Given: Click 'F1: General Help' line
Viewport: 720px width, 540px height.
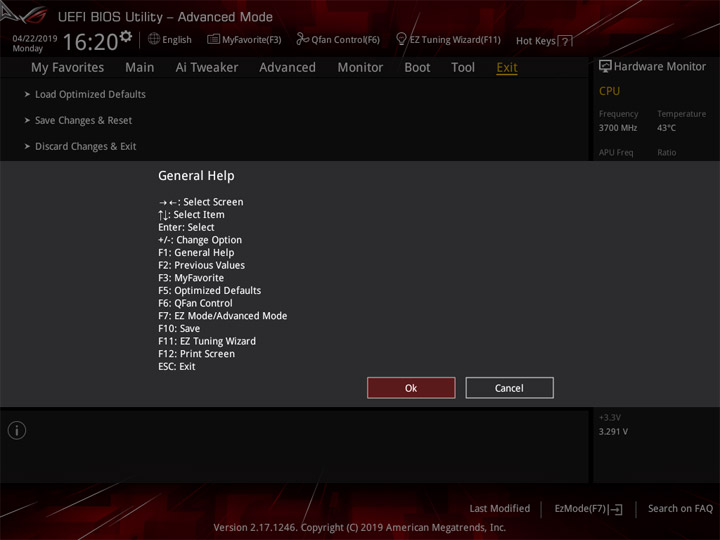Looking at the screenshot, I should [x=196, y=253].
